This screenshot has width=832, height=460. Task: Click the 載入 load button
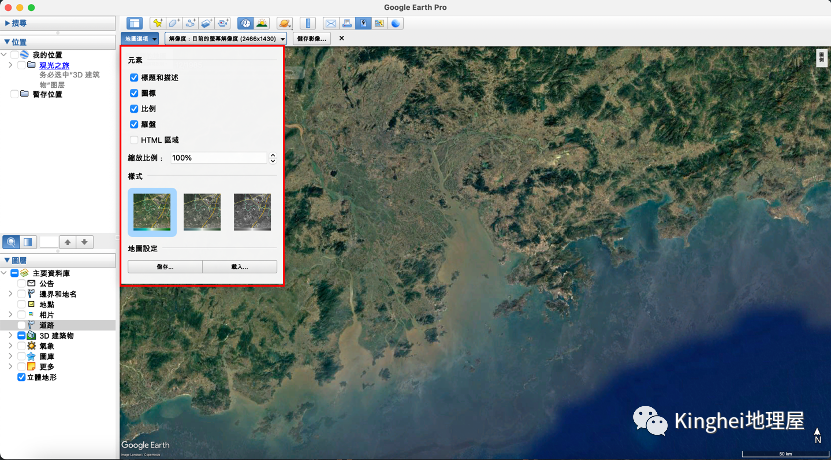coord(238,267)
